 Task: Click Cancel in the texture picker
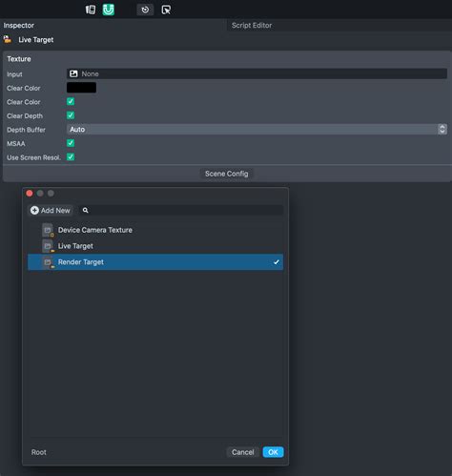pyautogui.click(x=242, y=452)
